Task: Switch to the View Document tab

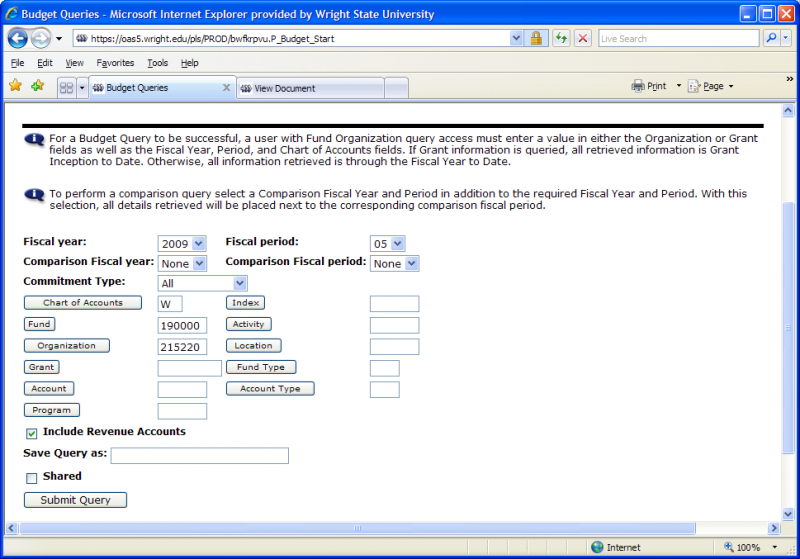Action: pyautogui.click(x=310, y=88)
